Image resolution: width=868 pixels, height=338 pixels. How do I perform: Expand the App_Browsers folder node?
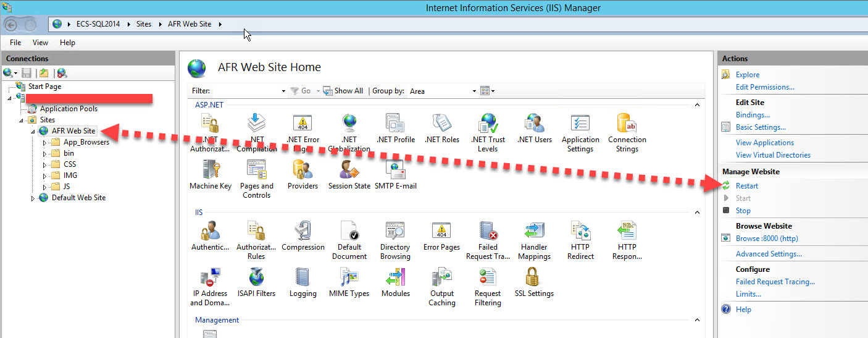point(44,142)
